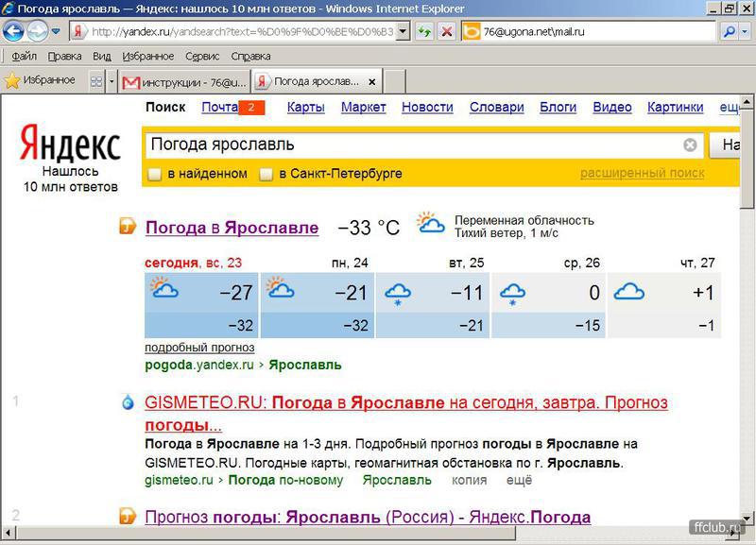Clear the search query with the X icon
This screenshot has height=545, width=756.
(x=690, y=145)
